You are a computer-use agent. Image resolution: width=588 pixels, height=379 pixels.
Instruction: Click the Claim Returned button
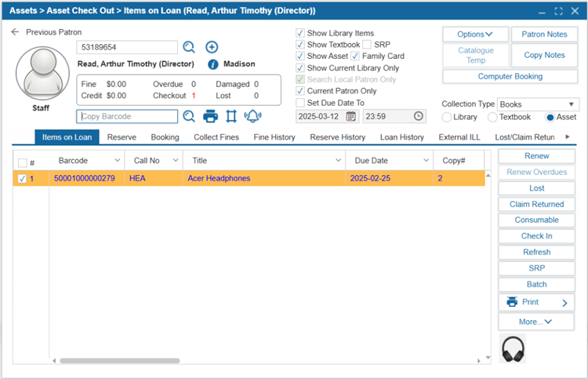click(x=536, y=204)
